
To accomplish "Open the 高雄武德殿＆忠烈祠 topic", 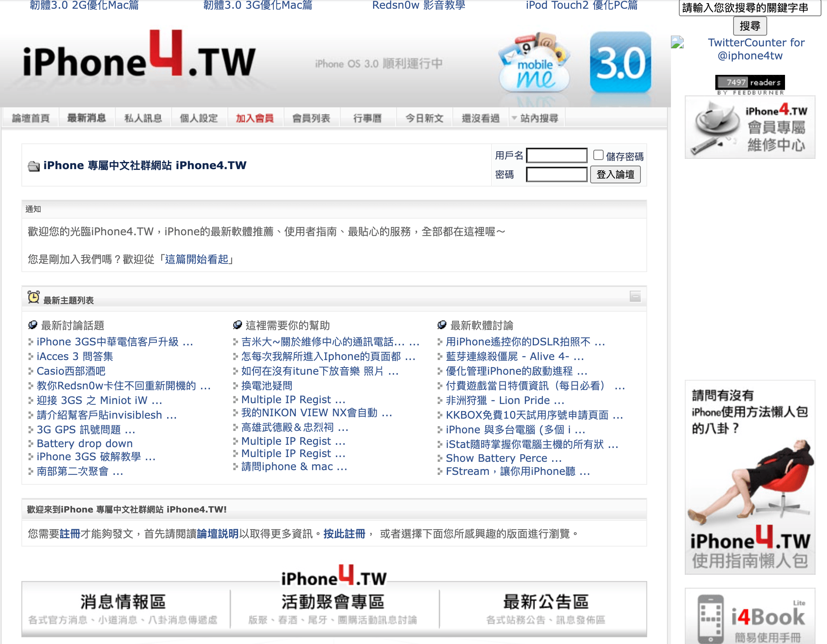I will pyautogui.click(x=295, y=428).
